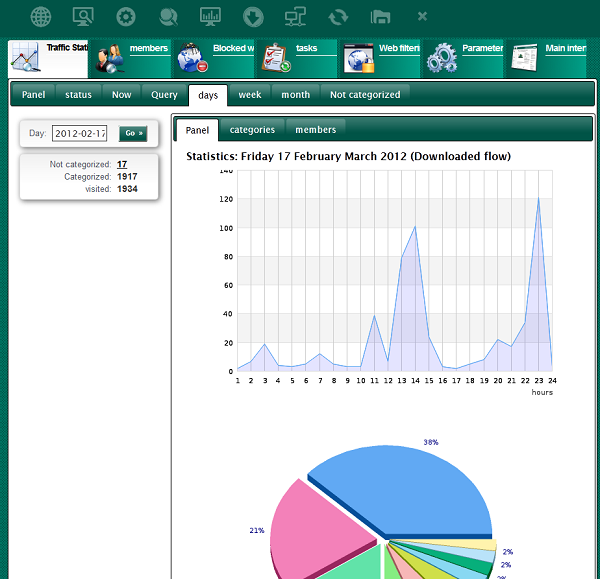The height and width of the screenshot is (579, 600).
Task: Switch to the month tab
Action: tap(296, 95)
